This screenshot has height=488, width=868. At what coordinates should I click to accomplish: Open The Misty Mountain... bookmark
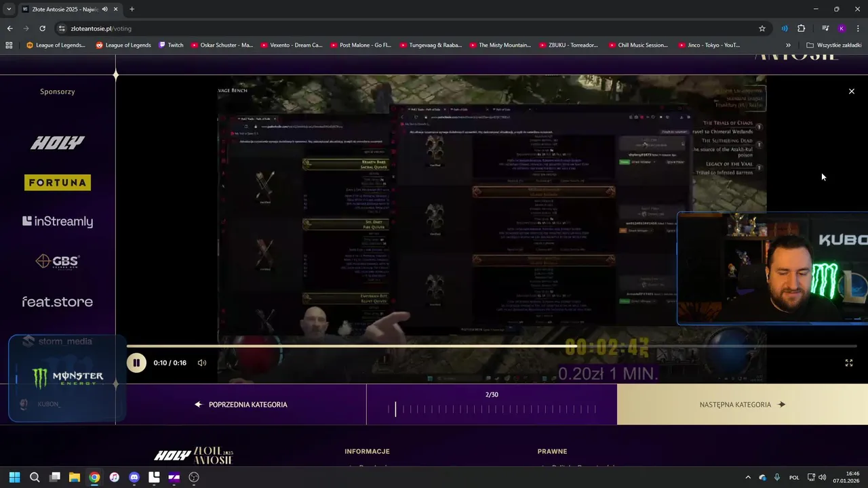click(500, 45)
